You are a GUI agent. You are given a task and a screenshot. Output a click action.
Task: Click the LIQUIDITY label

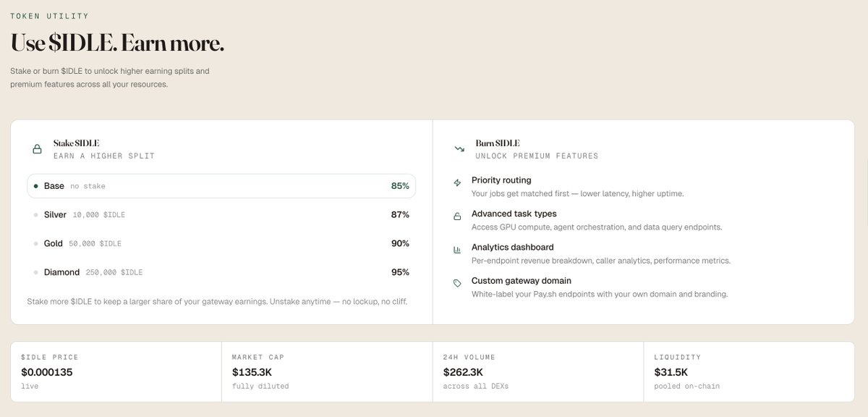(678, 358)
